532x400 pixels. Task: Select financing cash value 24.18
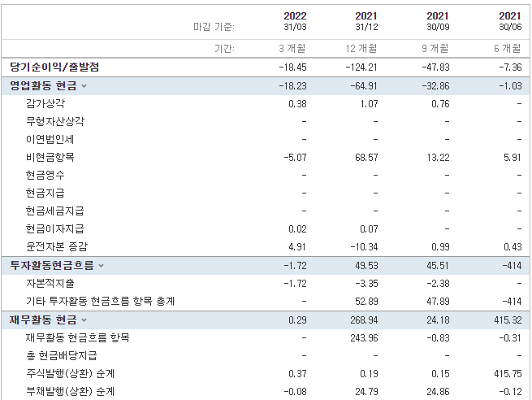[x=438, y=320]
